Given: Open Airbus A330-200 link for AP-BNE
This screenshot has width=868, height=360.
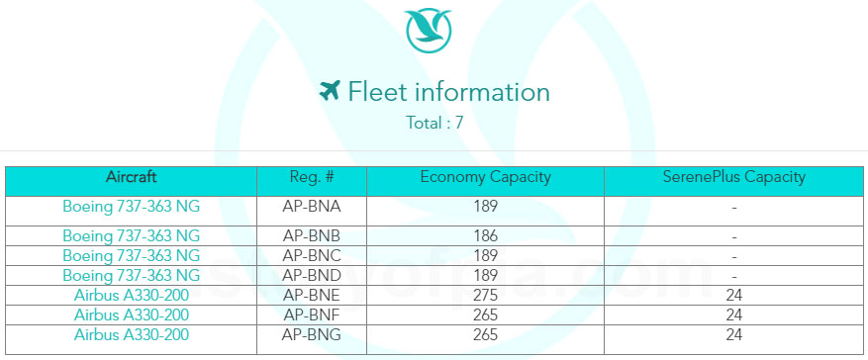Looking at the screenshot, I should [132, 295].
